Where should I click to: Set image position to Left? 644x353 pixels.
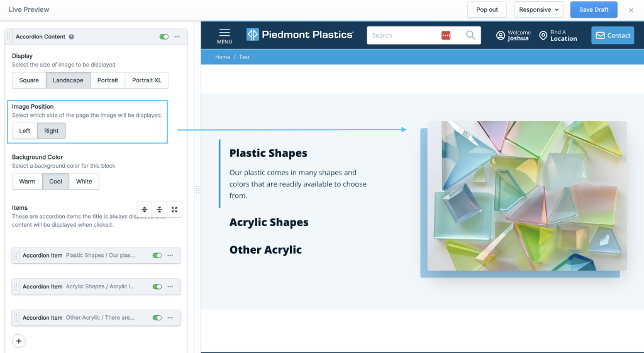click(25, 131)
